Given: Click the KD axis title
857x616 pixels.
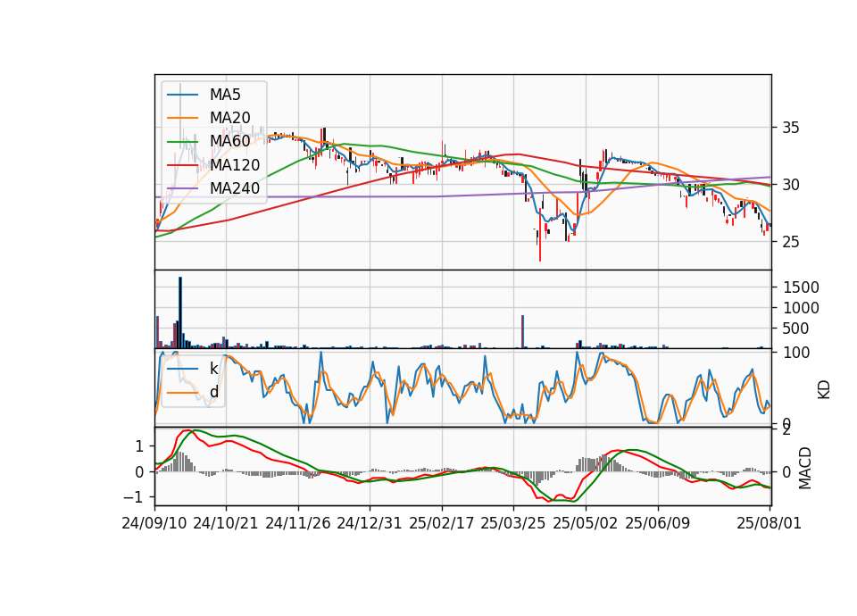Looking at the screenshot, I should [824, 389].
